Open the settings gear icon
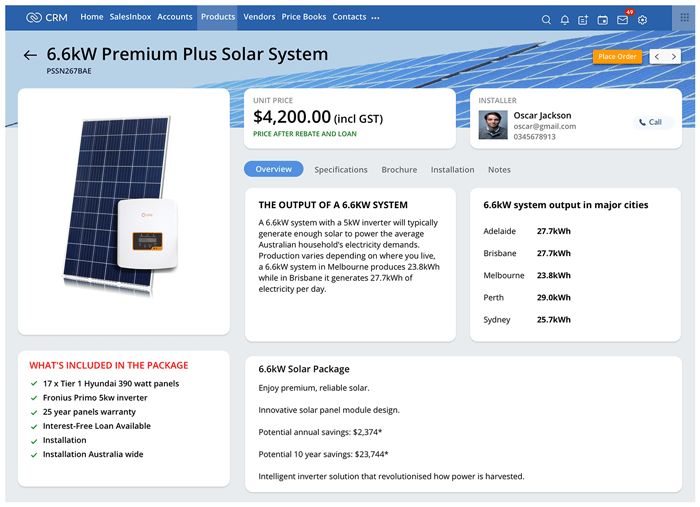Image resolution: width=700 pixels, height=507 pixels. [x=642, y=19]
